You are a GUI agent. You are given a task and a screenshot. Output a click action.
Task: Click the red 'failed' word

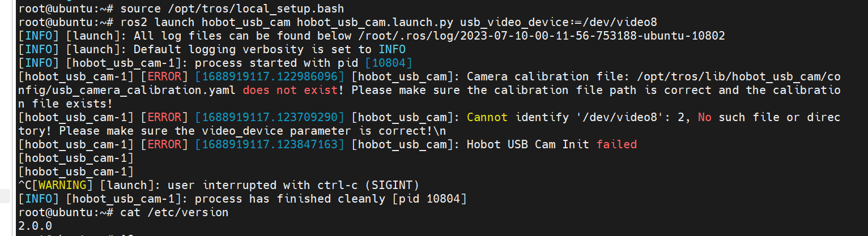pos(616,145)
